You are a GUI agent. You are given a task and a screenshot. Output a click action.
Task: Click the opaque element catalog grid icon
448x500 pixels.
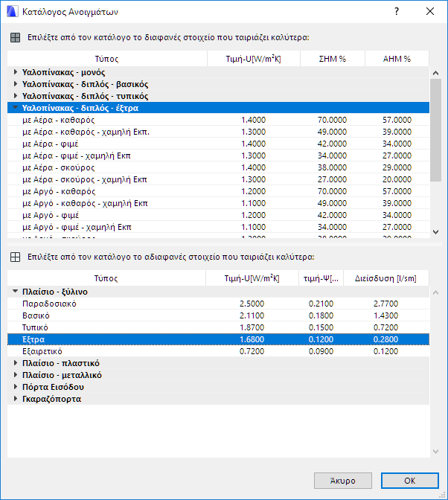click(16, 257)
